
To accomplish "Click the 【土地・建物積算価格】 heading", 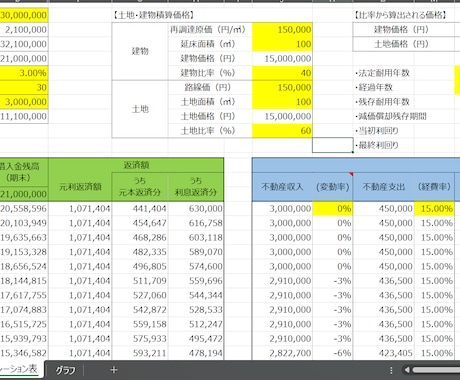I will pyautogui.click(x=154, y=15).
